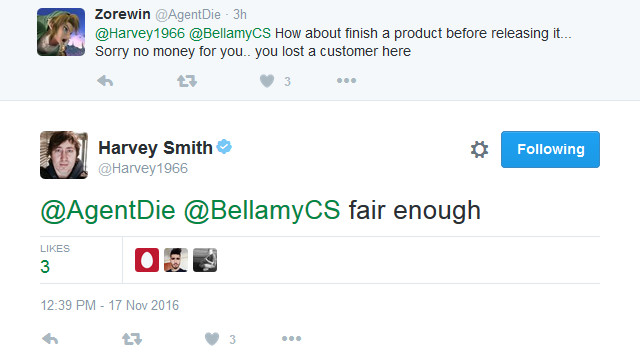
Task: Click the @AgentDie handle next to Zorewin
Action: click(188, 15)
